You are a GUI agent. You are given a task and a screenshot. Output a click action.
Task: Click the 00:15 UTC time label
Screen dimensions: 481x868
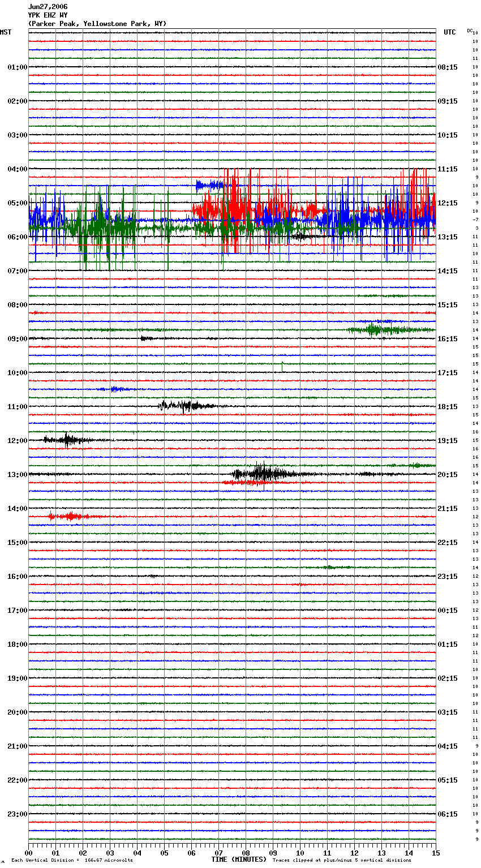click(x=448, y=611)
